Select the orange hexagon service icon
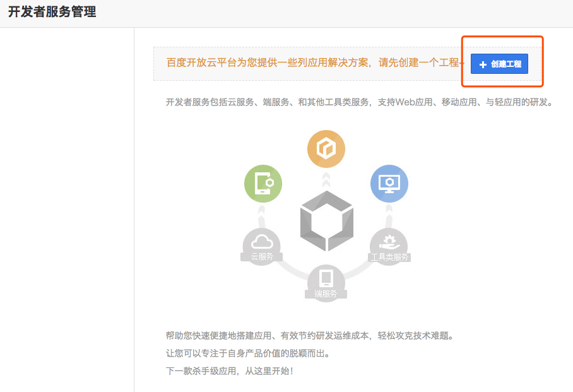 326,148
